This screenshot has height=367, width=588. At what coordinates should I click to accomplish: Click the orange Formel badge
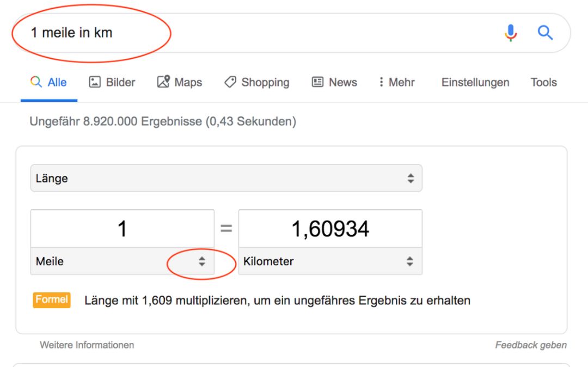[52, 300]
